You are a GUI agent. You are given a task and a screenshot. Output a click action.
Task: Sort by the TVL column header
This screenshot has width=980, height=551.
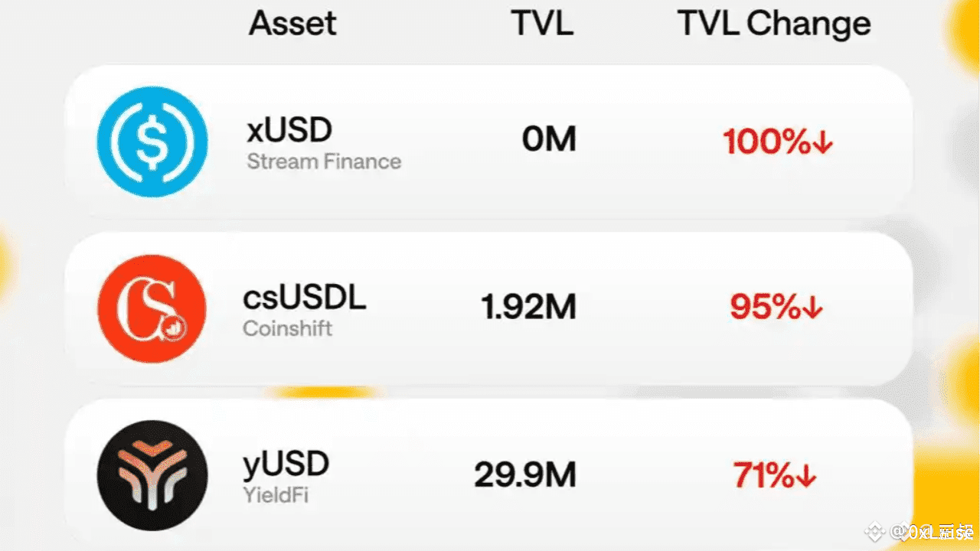coord(542,24)
